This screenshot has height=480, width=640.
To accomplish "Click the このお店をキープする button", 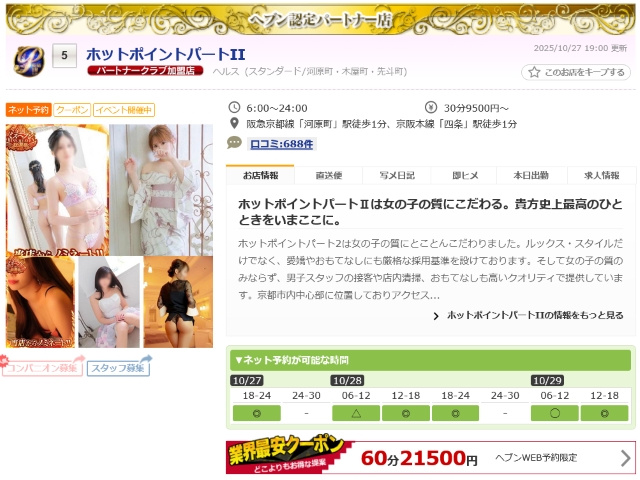I will tap(577, 73).
